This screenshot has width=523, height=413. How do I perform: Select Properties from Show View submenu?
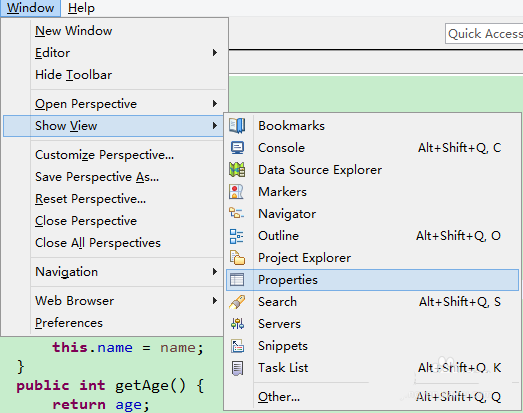(x=372, y=280)
